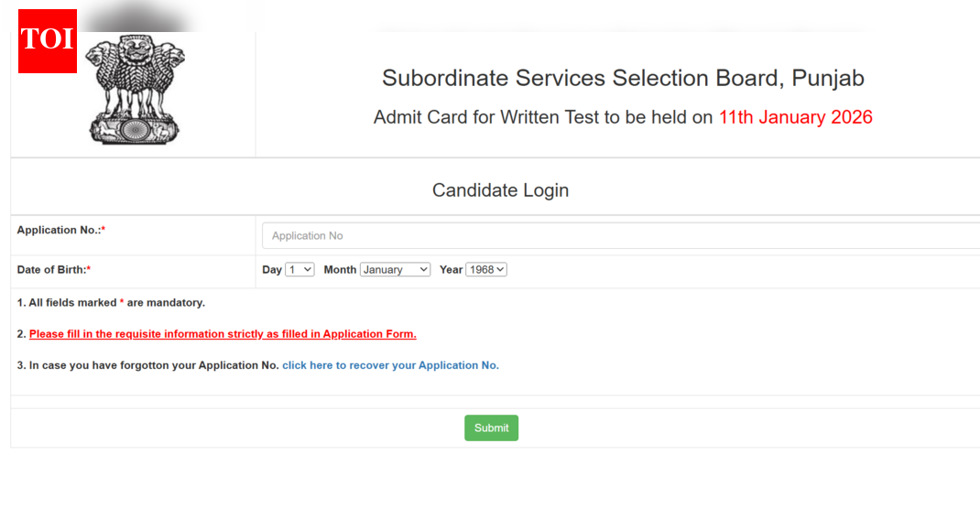The image size is (980, 530).
Task: Click the Candidate Login heading
Action: coord(500,189)
